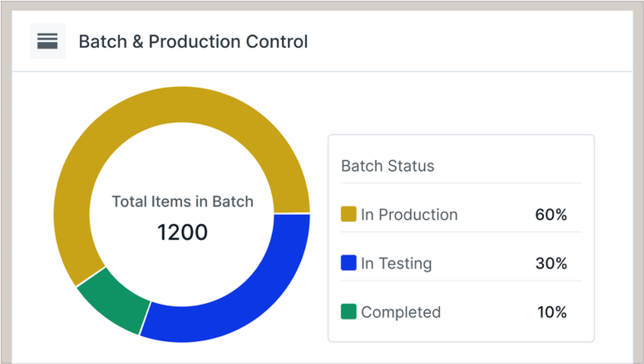Click the 10% value for Completed
This screenshot has height=364, width=644.
552,313
